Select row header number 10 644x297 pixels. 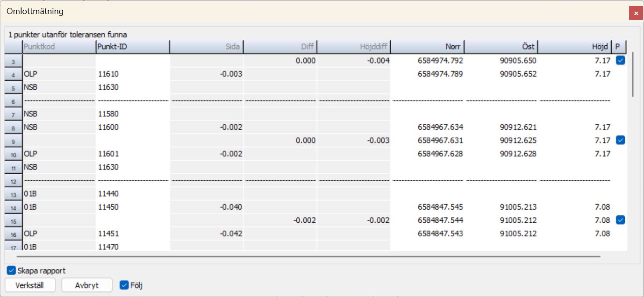coord(13,154)
